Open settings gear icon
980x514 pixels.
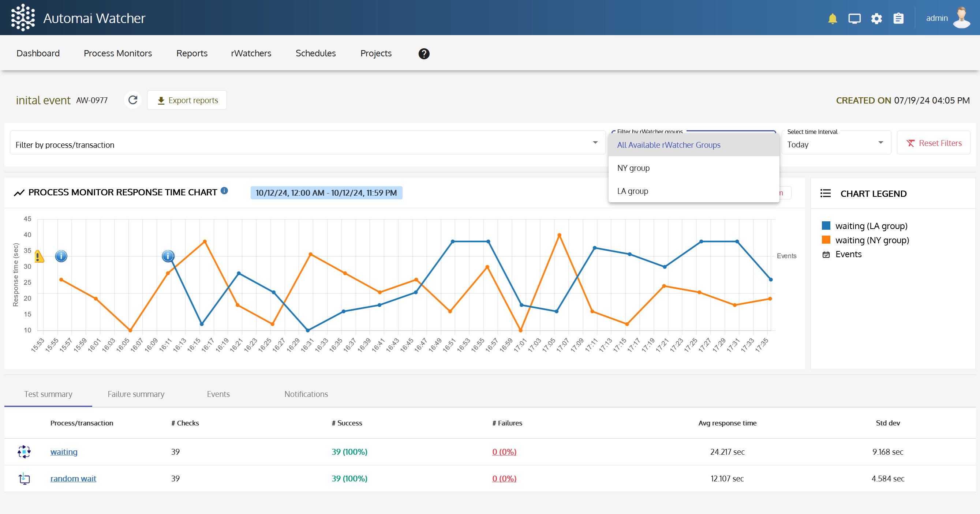point(876,18)
